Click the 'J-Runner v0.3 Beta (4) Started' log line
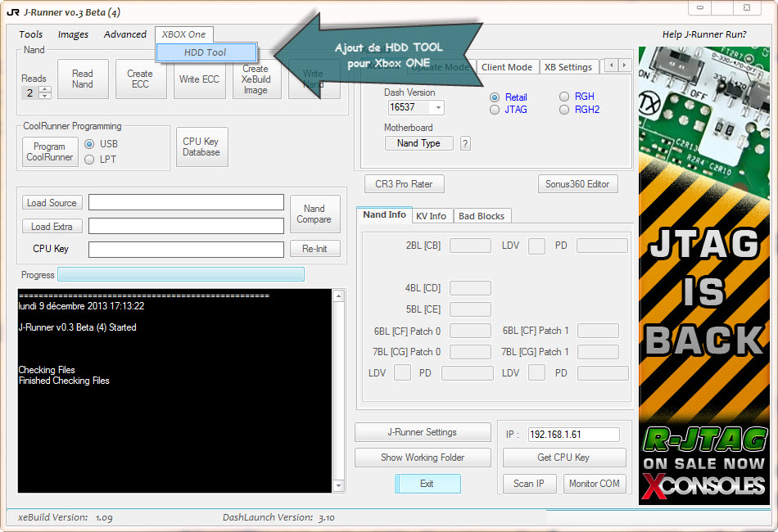 tap(78, 327)
